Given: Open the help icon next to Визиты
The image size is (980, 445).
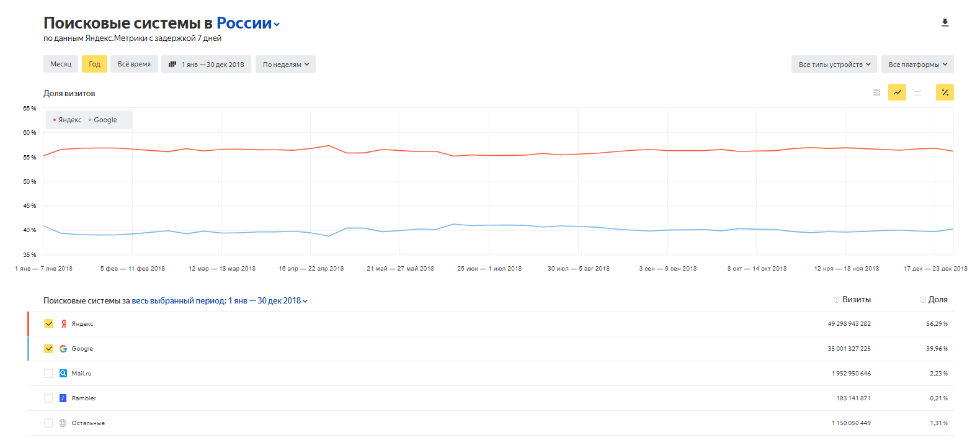Looking at the screenshot, I should [x=837, y=300].
